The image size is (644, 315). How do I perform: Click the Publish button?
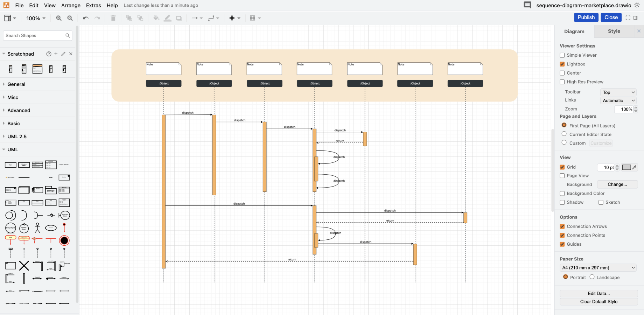(586, 17)
